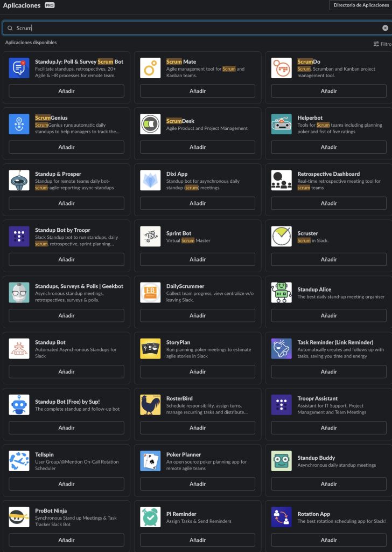Add the Standup Alice app

(328, 315)
